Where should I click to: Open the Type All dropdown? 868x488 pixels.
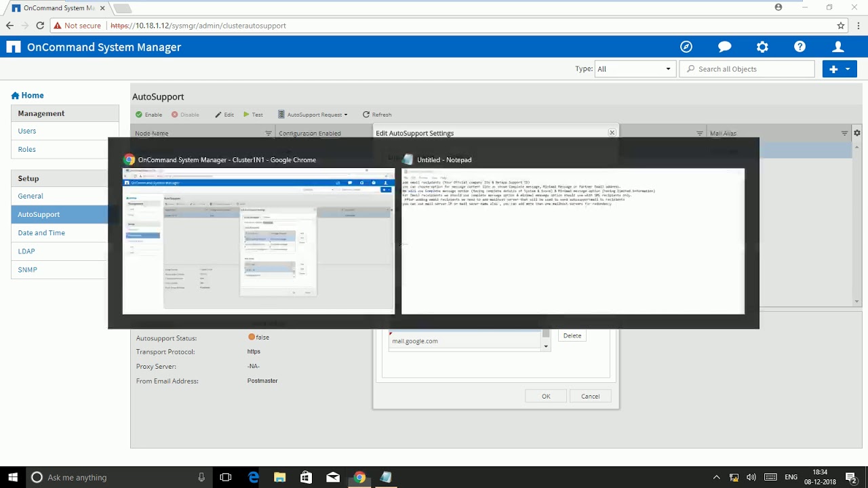point(634,68)
